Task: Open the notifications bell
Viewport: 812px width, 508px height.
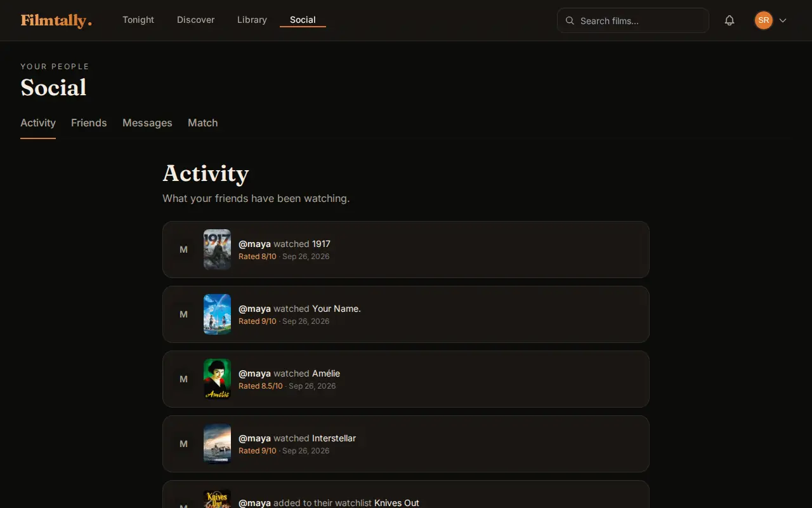Action: [730, 20]
